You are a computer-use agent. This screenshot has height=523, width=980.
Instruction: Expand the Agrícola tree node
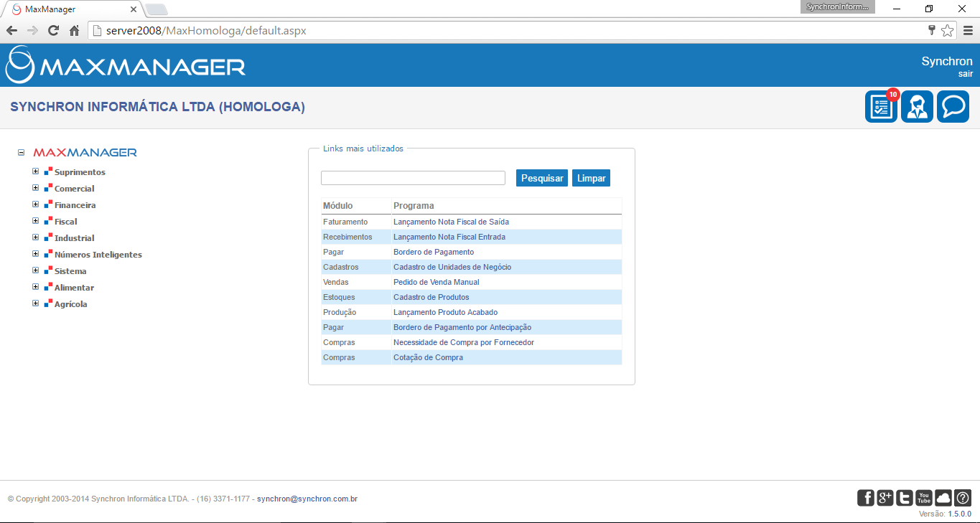[36, 303]
